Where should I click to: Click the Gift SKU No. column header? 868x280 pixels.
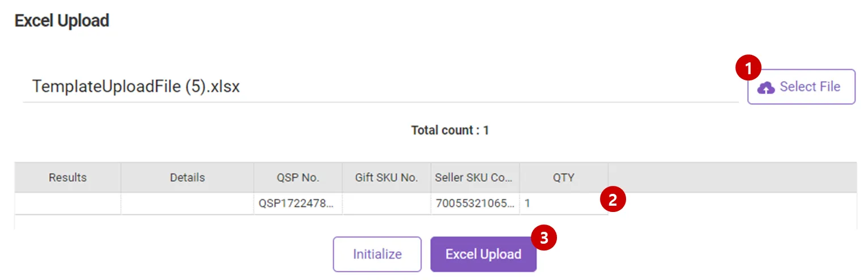tap(386, 177)
